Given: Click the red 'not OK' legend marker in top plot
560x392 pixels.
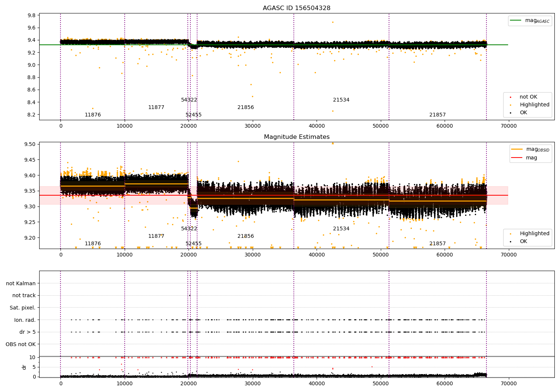Looking at the screenshot, I should coord(510,97).
